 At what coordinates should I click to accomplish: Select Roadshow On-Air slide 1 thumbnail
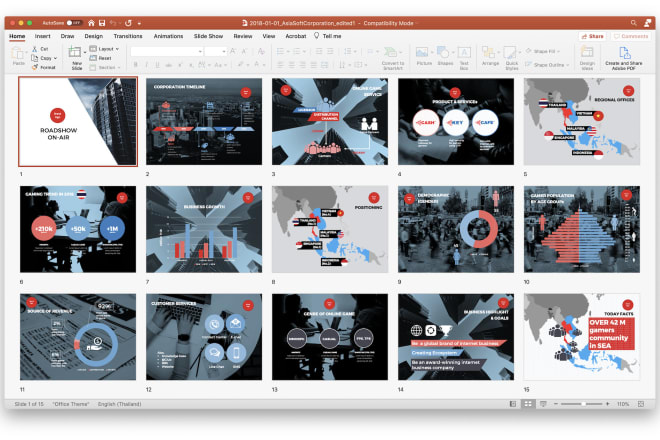78,121
